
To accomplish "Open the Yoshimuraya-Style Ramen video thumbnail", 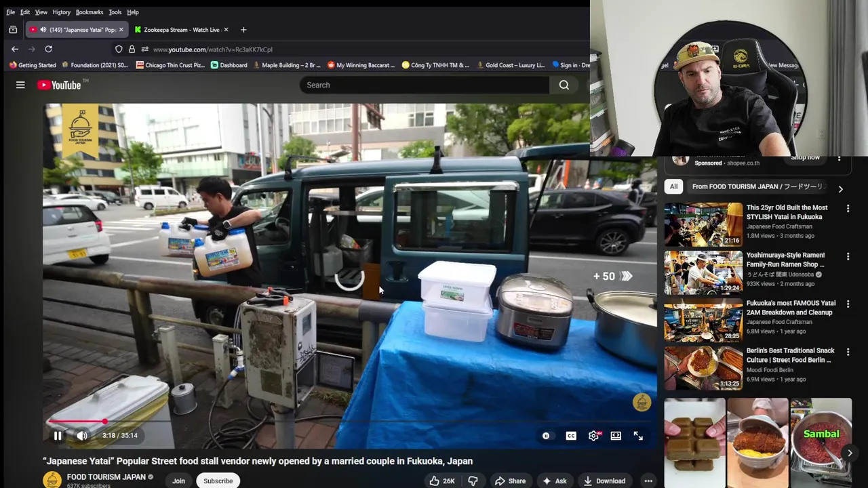I will tap(703, 272).
